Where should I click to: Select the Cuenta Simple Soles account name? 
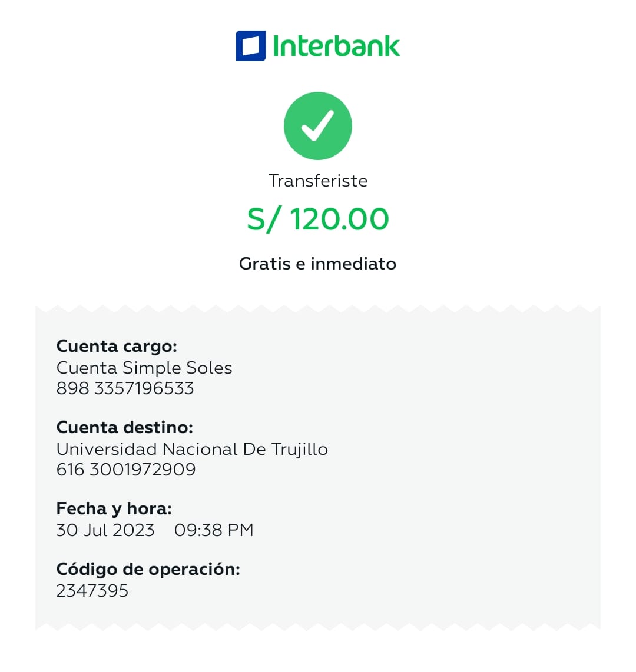(x=144, y=368)
